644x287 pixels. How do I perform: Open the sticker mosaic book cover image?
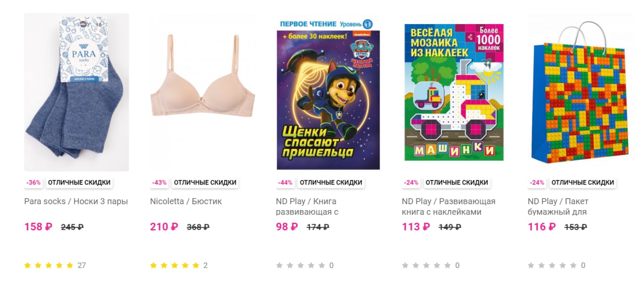coord(454,92)
